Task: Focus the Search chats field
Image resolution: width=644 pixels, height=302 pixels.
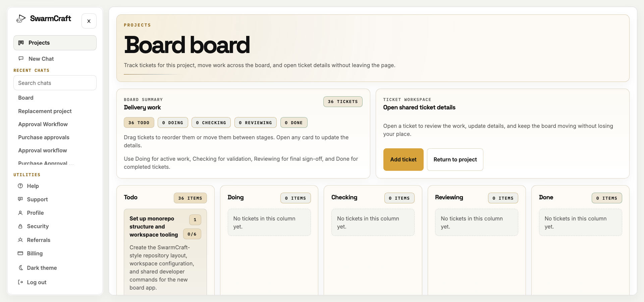Action: click(x=55, y=83)
